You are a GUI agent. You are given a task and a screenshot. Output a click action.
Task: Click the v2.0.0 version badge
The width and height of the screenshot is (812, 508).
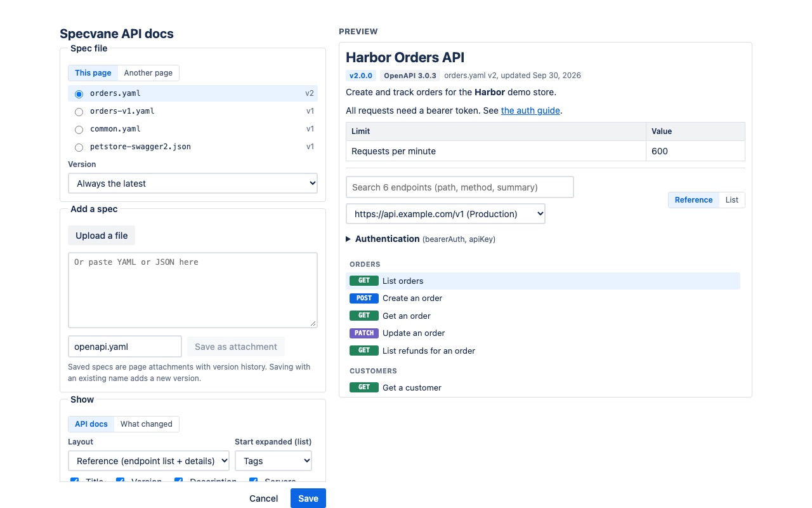tap(361, 76)
